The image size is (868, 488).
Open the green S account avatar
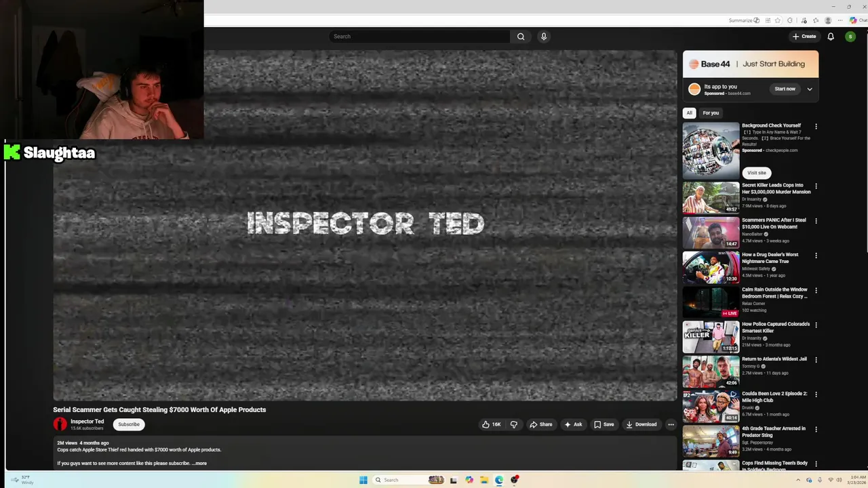coord(850,37)
